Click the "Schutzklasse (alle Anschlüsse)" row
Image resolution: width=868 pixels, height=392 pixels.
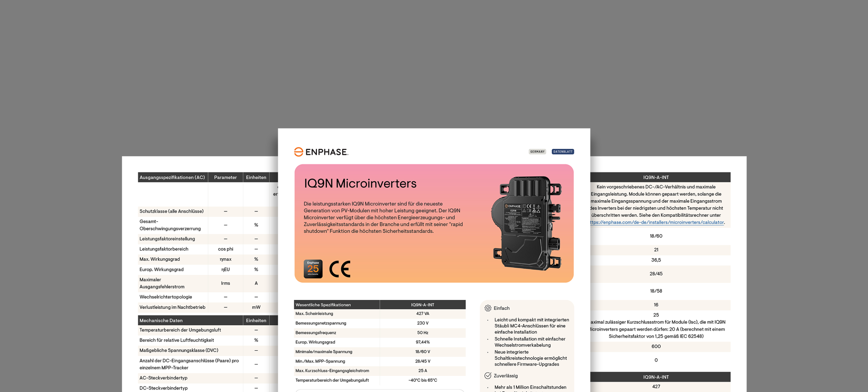pos(208,211)
